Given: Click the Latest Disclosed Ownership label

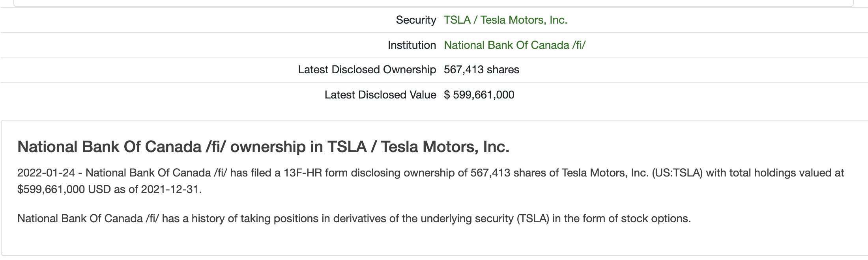Looking at the screenshot, I should pos(367,70).
